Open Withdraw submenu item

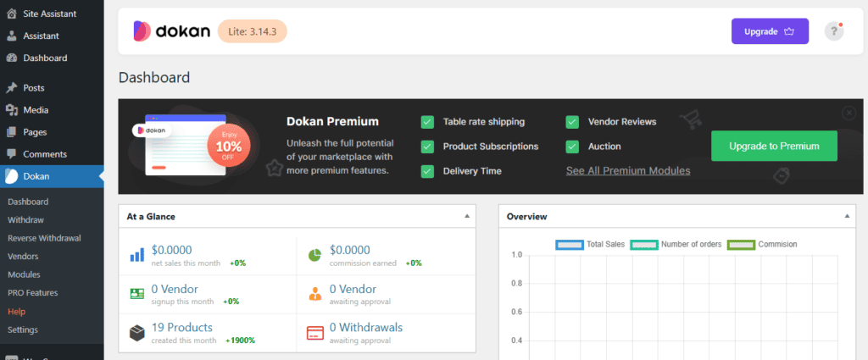[25, 220]
